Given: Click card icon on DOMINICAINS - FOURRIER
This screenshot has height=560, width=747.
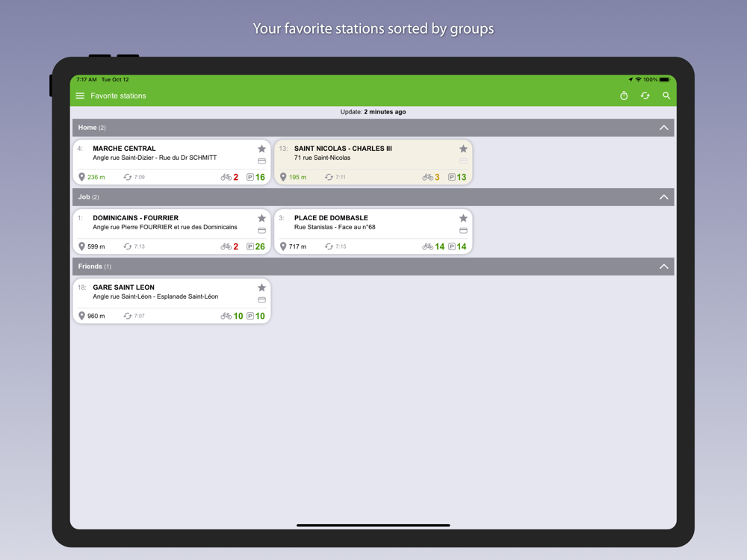Looking at the screenshot, I should tap(261, 231).
